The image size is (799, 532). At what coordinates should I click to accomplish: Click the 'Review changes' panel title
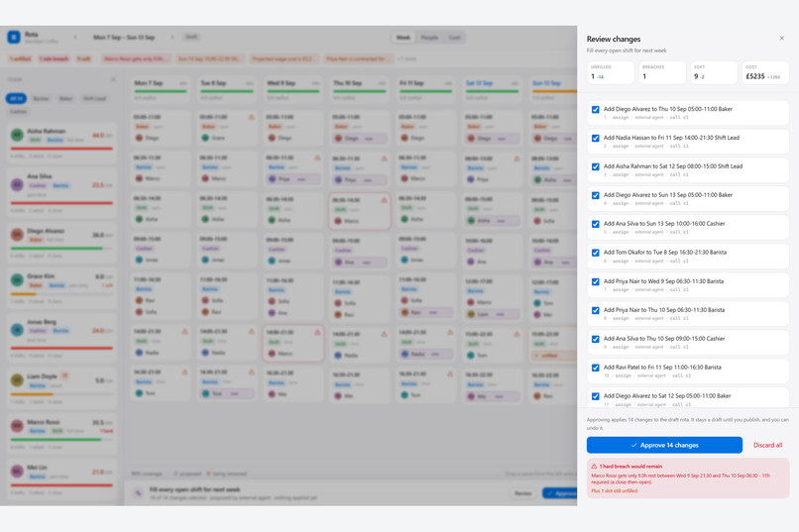click(613, 39)
